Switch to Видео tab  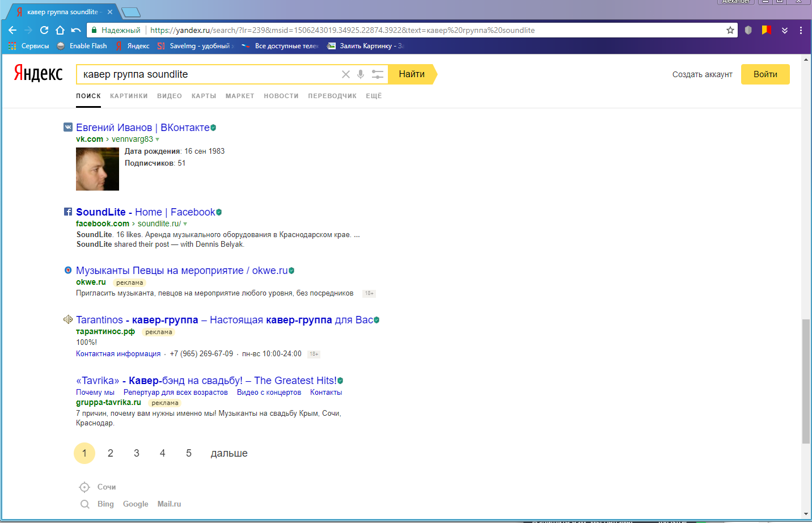point(170,96)
